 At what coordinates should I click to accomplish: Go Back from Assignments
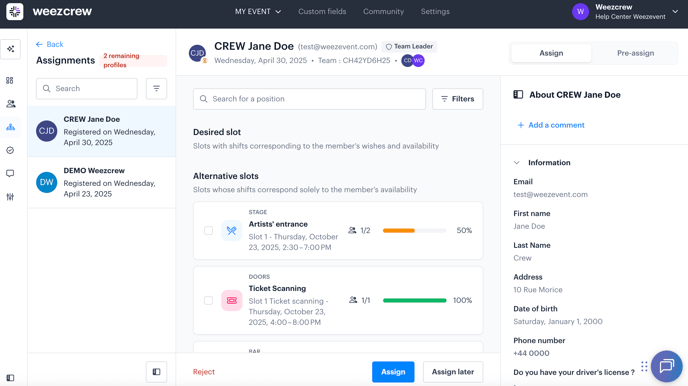point(50,44)
